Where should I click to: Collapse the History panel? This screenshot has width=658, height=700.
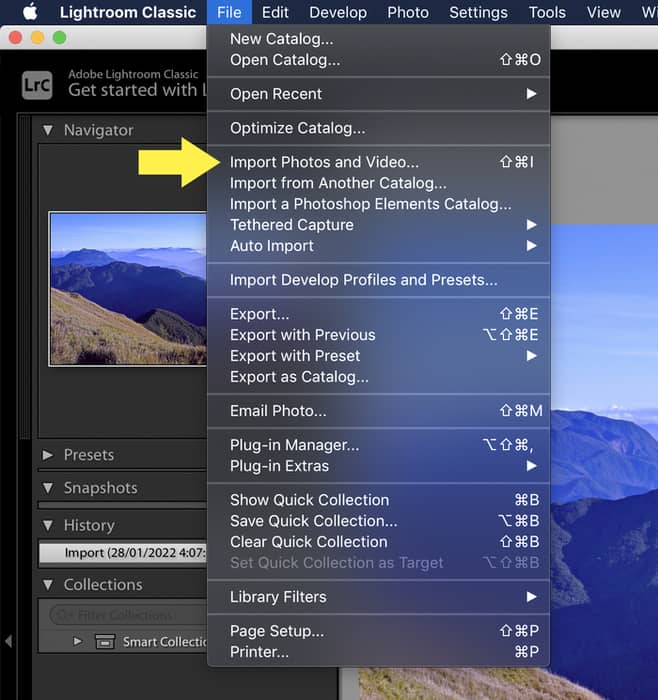coord(48,525)
